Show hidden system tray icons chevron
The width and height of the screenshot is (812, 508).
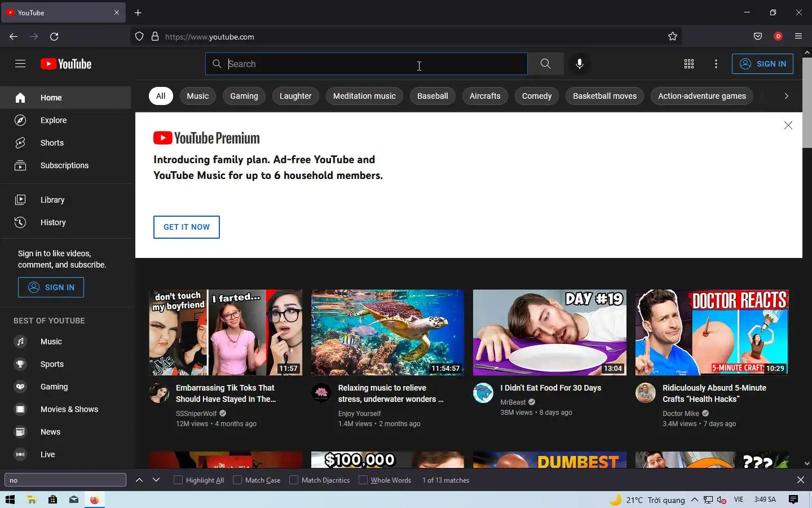point(695,500)
